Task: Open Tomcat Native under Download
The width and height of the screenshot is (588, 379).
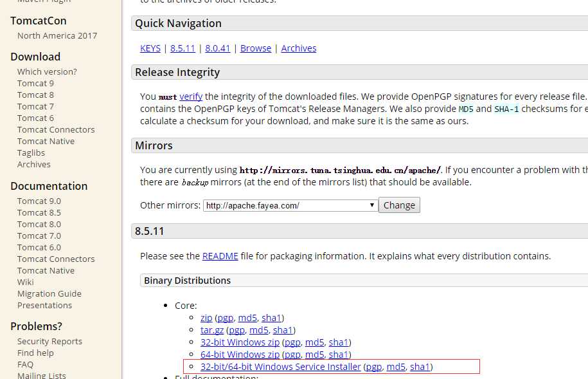Action: tap(46, 141)
